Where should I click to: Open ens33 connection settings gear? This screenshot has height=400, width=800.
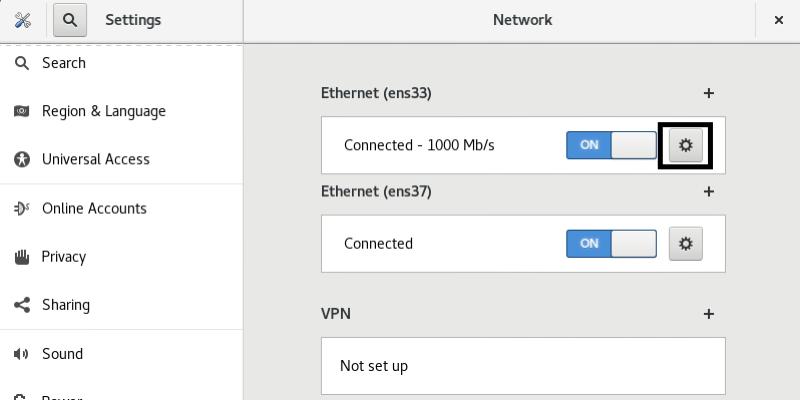(x=685, y=145)
